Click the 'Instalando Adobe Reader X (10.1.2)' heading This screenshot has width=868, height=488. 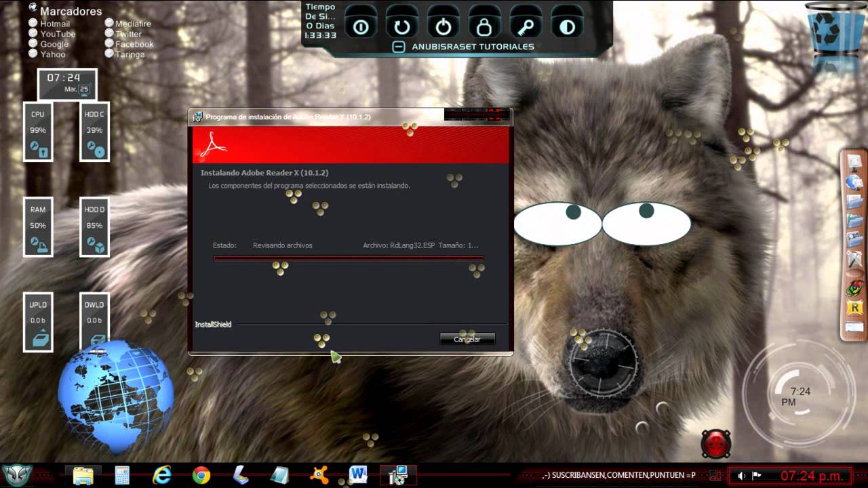pyautogui.click(x=264, y=173)
